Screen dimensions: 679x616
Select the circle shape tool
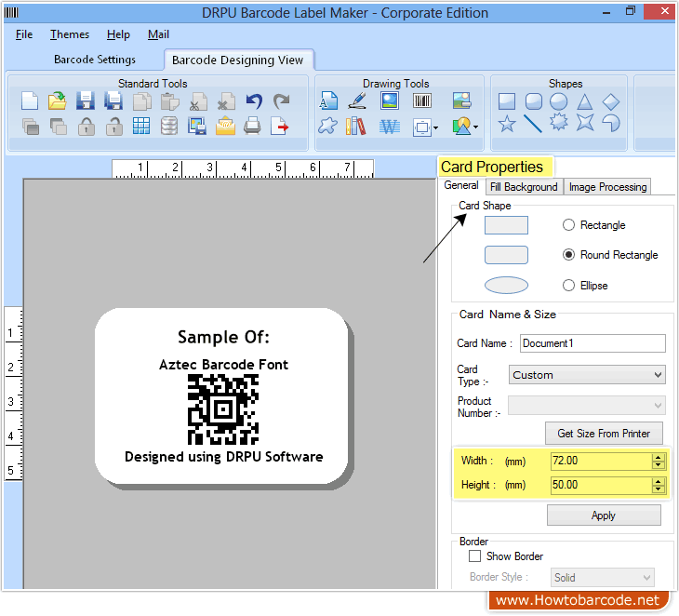coord(559,101)
